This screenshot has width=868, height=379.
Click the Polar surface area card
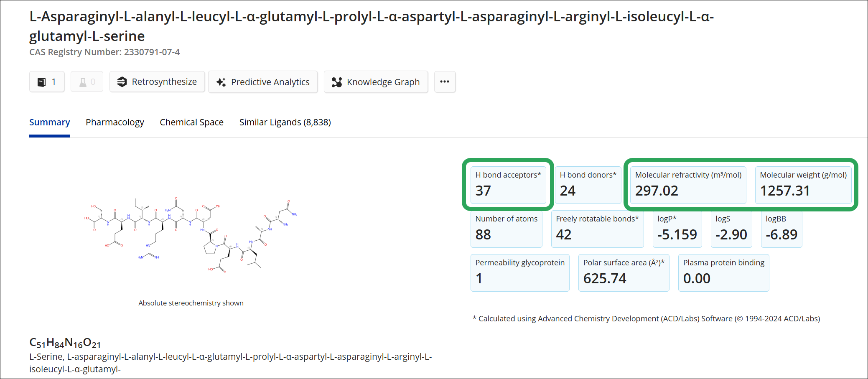[x=623, y=272]
